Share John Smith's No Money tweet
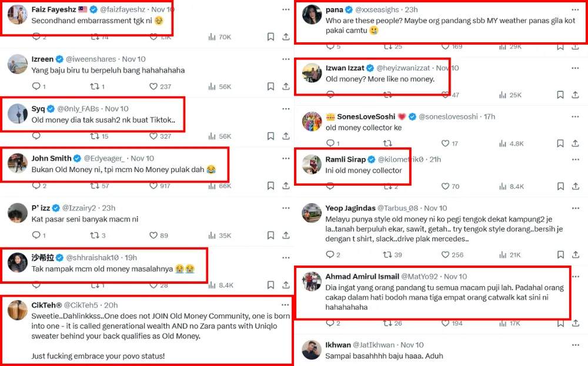The height and width of the screenshot is (366, 588). point(286,186)
